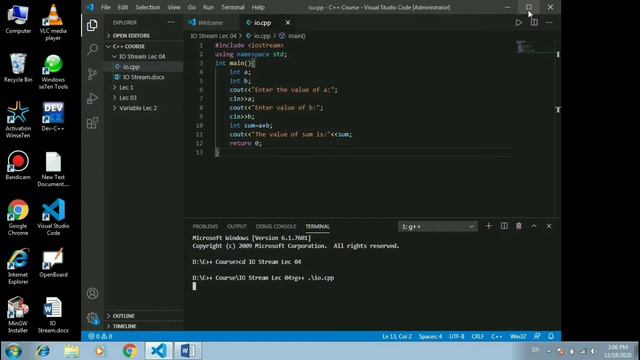Screen dimensions: 640x360
Task: Open the View menu
Action: [x=174, y=7]
